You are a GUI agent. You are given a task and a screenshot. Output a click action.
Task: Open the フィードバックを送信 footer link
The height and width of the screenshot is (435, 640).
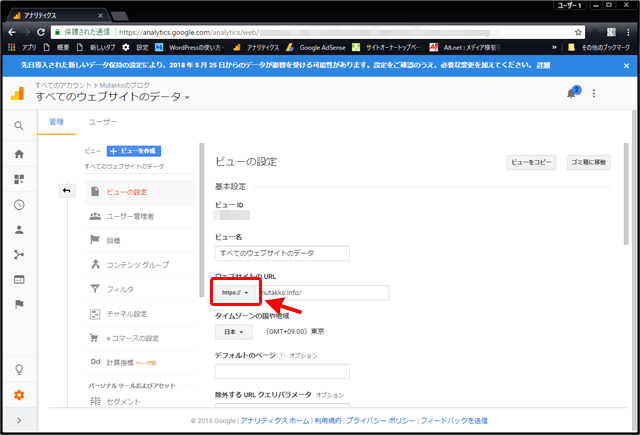point(454,421)
